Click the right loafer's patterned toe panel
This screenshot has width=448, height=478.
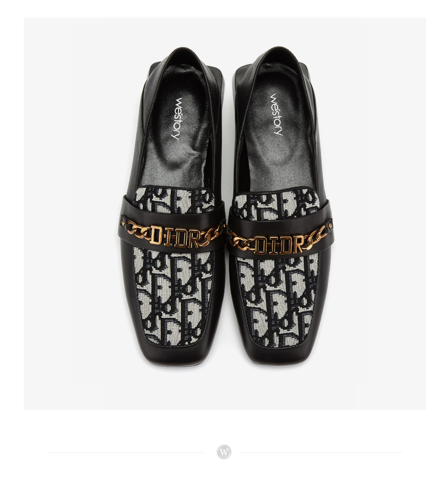coord(278,301)
